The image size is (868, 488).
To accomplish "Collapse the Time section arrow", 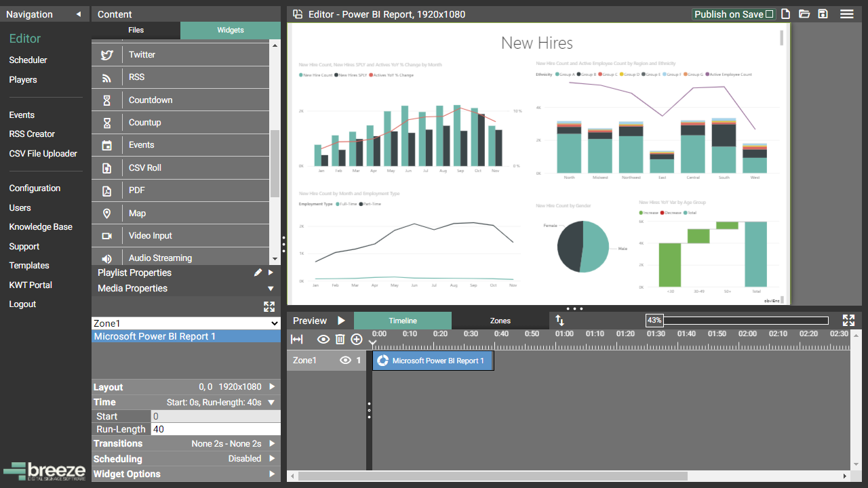I will click(271, 403).
